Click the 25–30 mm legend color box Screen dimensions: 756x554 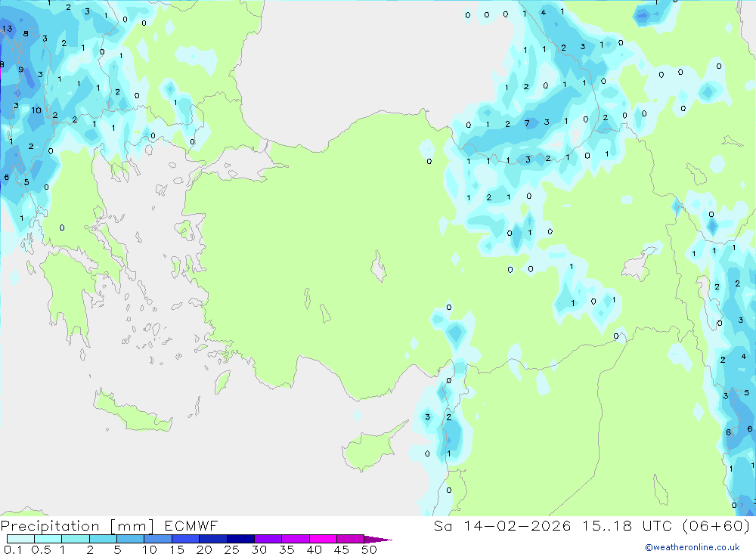[240, 539]
